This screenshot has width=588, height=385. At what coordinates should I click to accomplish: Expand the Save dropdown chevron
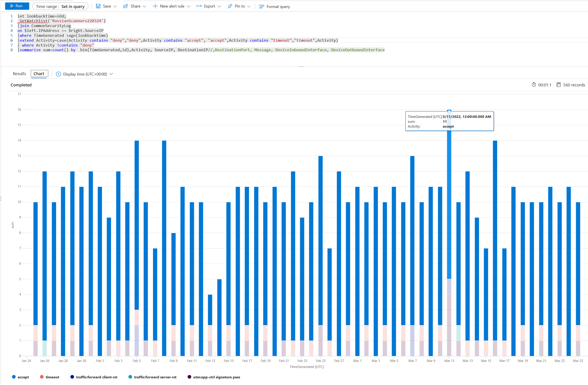(x=115, y=7)
